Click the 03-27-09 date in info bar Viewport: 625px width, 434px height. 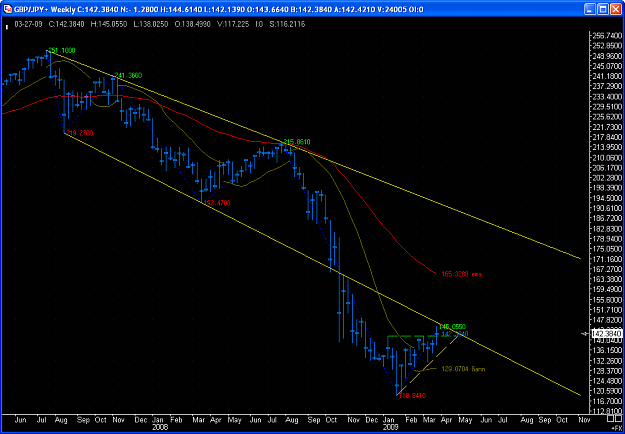[30, 24]
